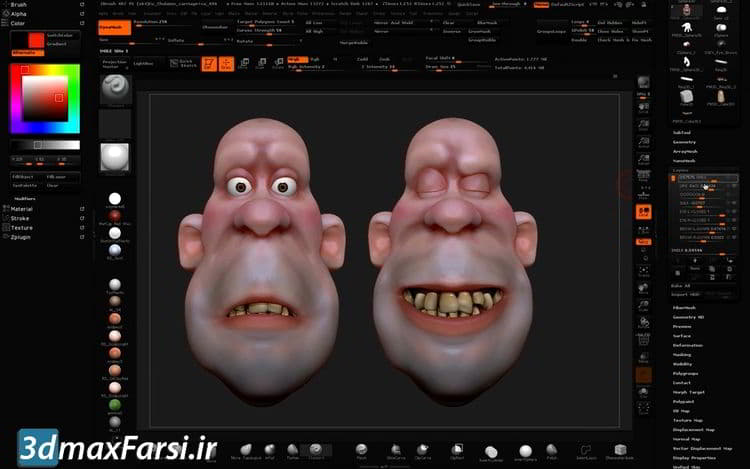The height and width of the screenshot is (469, 750).
Task: Open the FiberMesh section
Action: tap(684, 308)
